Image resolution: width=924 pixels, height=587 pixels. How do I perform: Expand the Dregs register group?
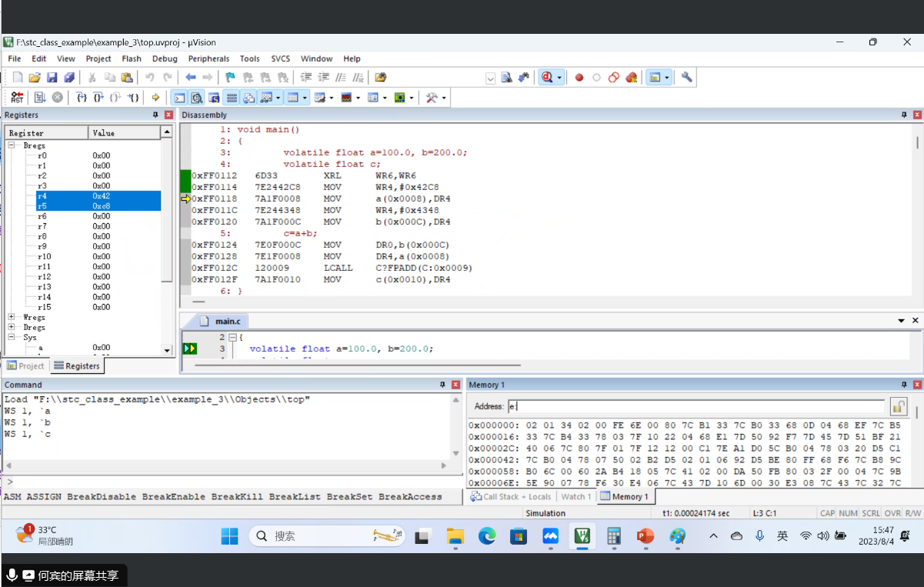click(x=12, y=327)
